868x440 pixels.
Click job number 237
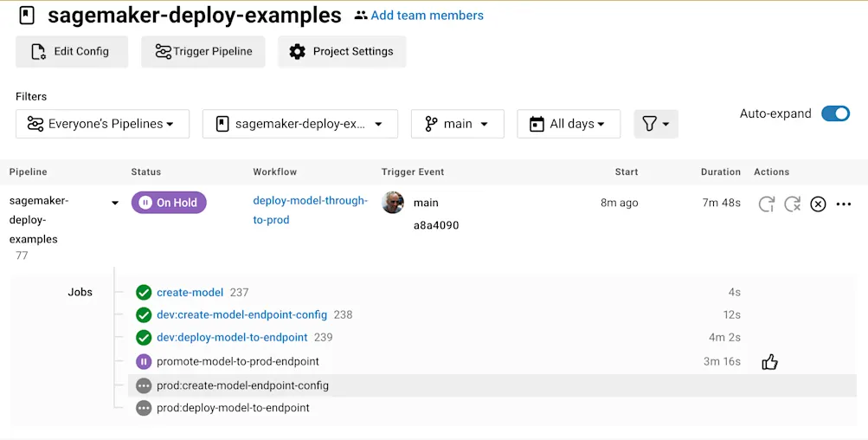click(239, 292)
